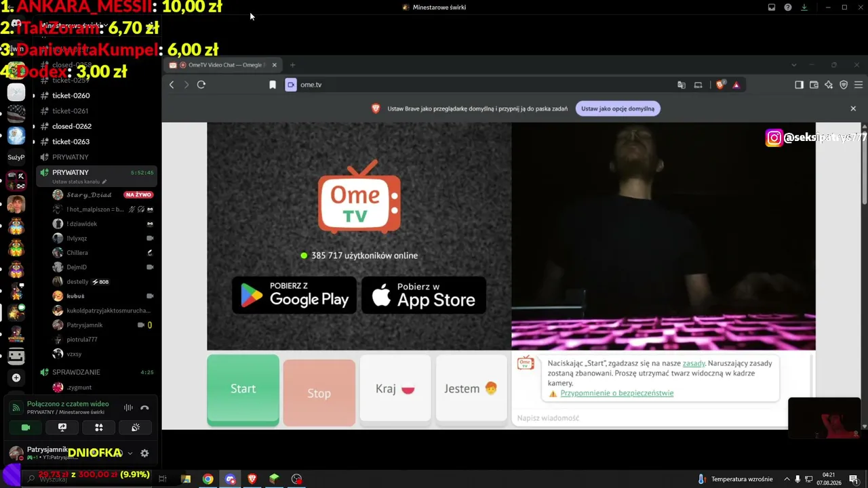This screenshot has width=868, height=488.
Task: Add a new browser tab
Action: point(293,65)
